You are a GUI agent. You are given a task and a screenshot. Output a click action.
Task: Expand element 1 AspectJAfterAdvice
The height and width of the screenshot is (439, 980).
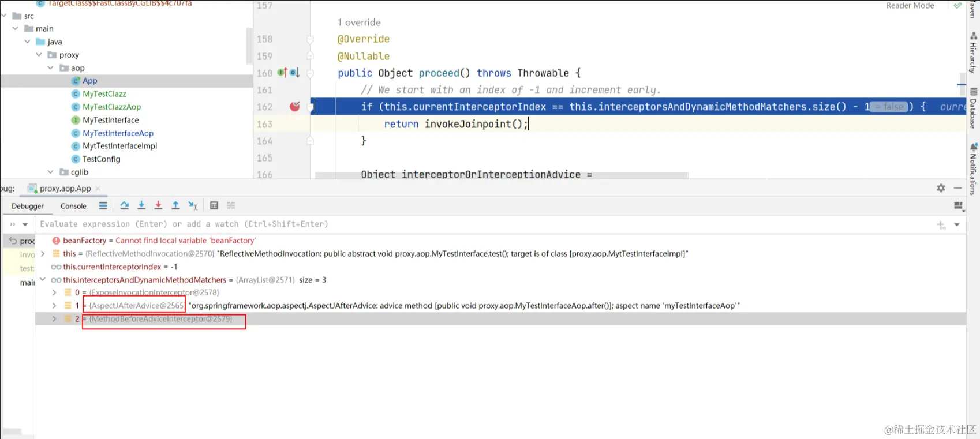(x=54, y=306)
